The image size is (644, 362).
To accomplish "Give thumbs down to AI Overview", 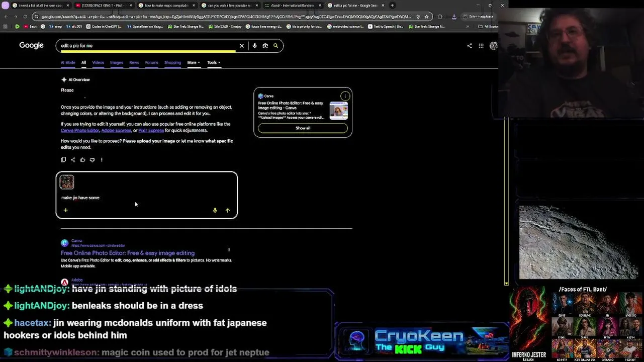I will coord(92,160).
